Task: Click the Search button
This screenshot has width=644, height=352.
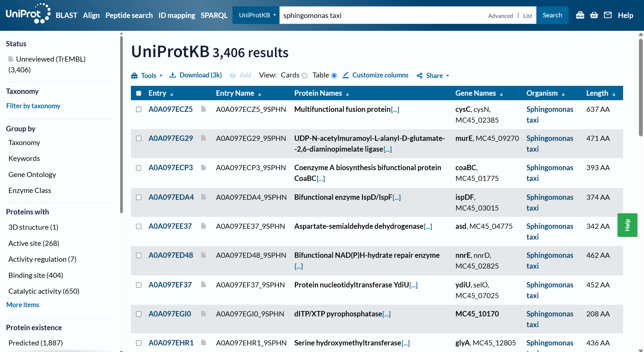Action: (x=552, y=15)
